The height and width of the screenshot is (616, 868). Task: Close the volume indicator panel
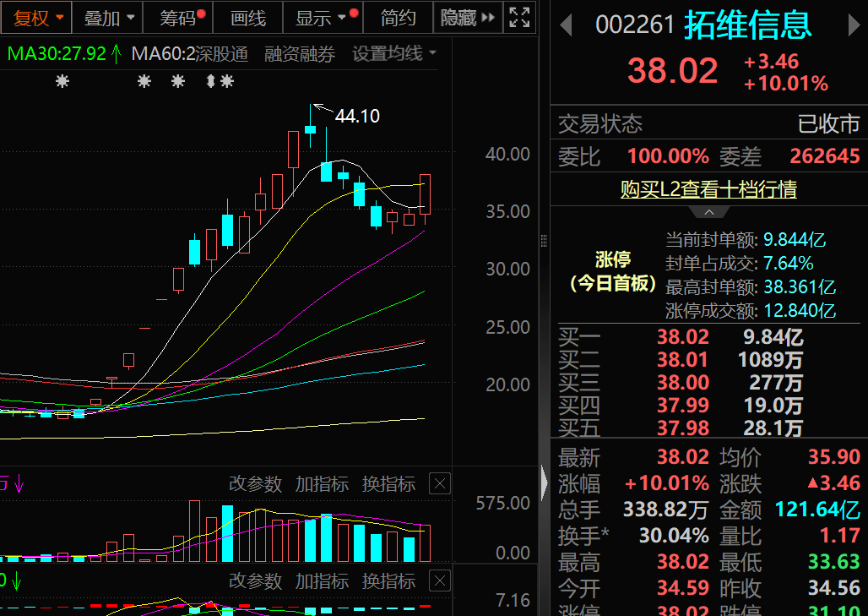[x=440, y=483]
